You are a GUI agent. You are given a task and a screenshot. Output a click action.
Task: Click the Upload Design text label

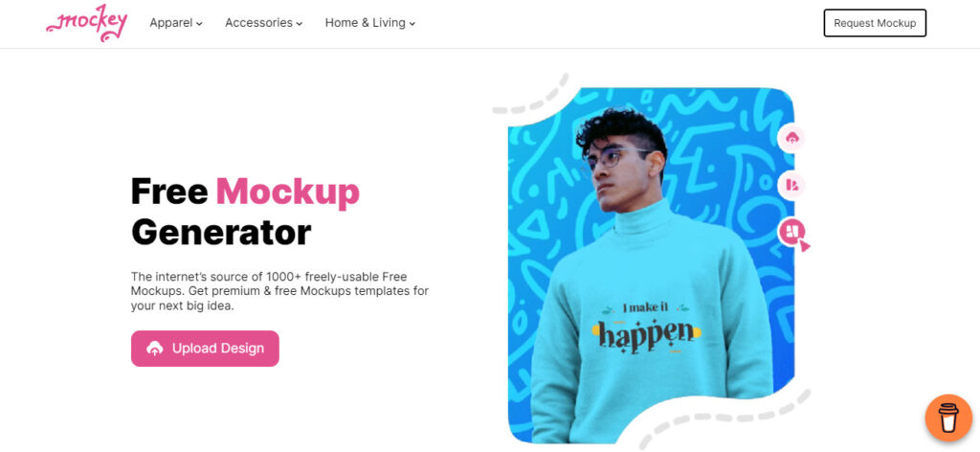click(x=218, y=349)
